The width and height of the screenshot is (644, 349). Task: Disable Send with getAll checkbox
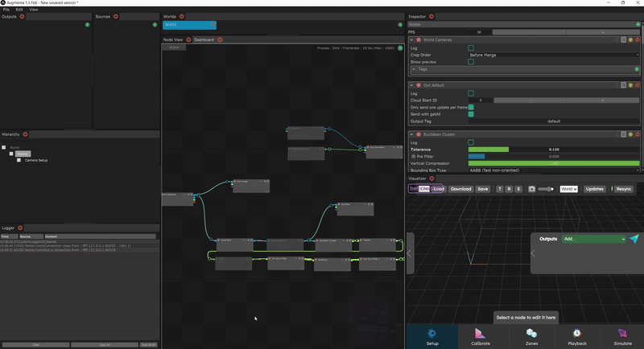pyautogui.click(x=471, y=114)
